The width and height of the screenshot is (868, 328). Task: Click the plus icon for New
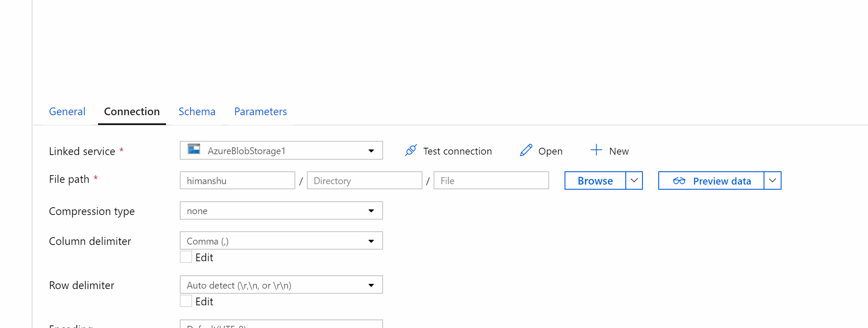pos(596,150)
